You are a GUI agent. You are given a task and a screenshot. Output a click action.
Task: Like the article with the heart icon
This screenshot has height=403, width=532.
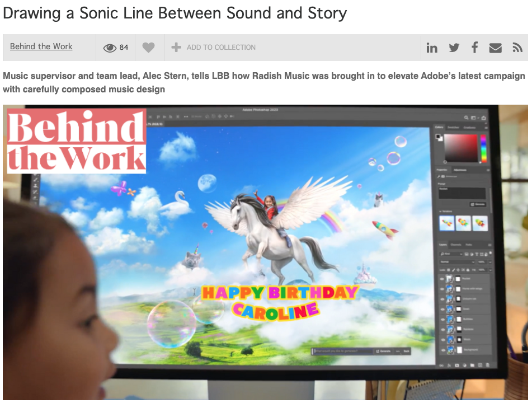(148, 48)
